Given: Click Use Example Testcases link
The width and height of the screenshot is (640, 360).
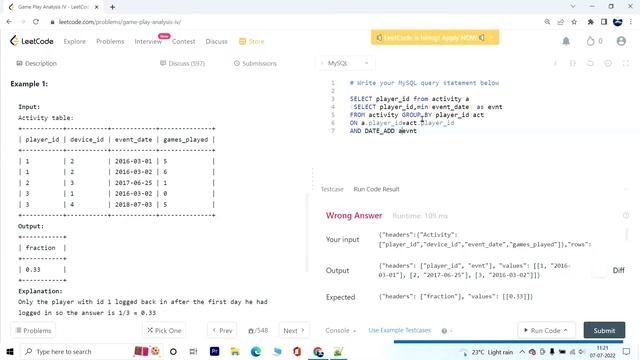Looking at the screenshot, I should tap(400, 330).
